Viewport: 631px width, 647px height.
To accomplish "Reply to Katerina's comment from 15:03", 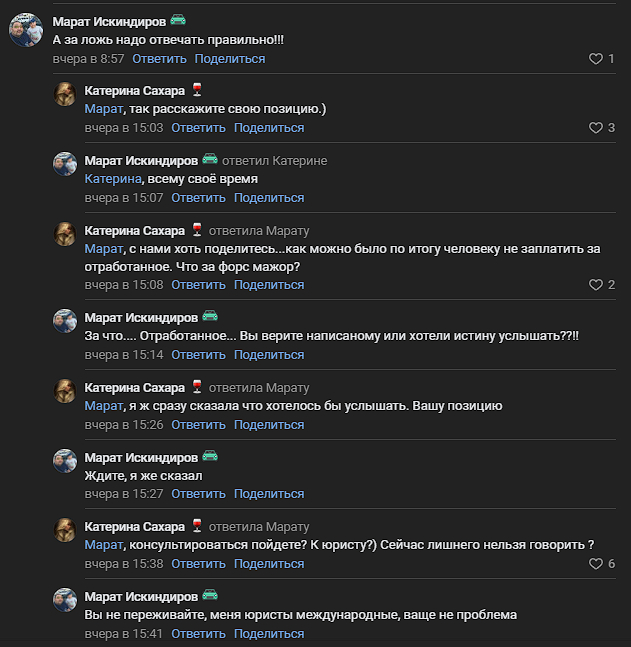I will [x=198, y=128].
